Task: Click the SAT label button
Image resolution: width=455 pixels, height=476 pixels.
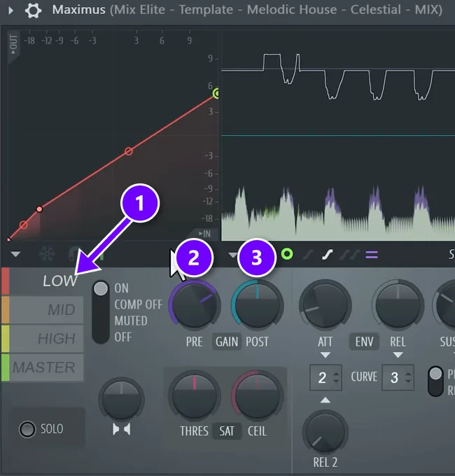Action: point(227,431)
